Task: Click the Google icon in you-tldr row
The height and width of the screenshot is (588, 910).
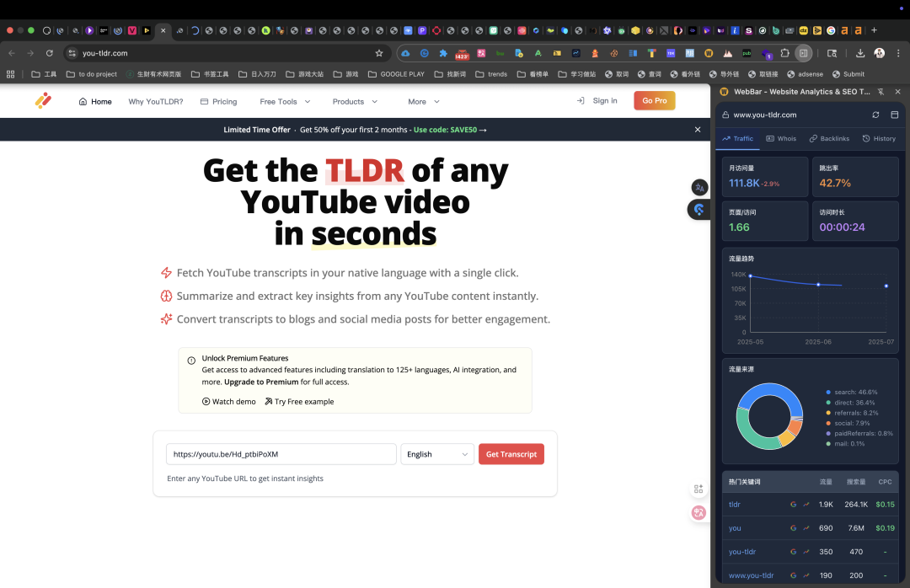Action: pyautogui.click(x=794, y=552)
